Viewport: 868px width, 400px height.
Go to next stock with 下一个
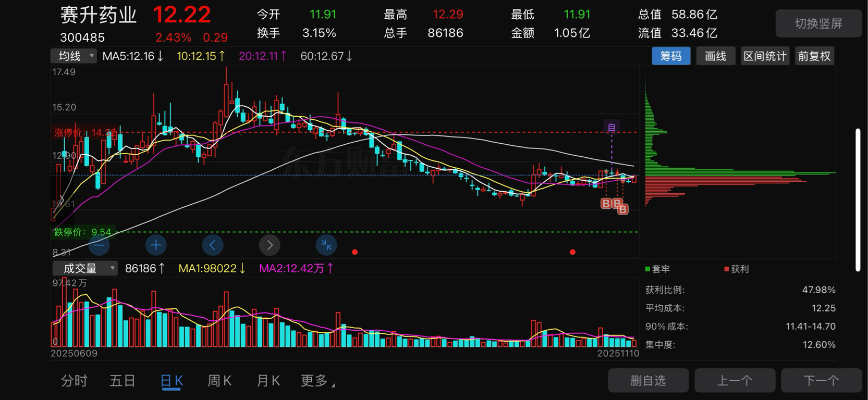click(x=821, y=381)
